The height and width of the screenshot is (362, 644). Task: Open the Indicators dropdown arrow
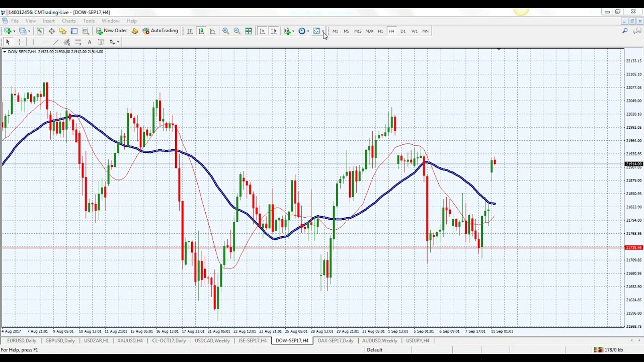click(293, 31)
